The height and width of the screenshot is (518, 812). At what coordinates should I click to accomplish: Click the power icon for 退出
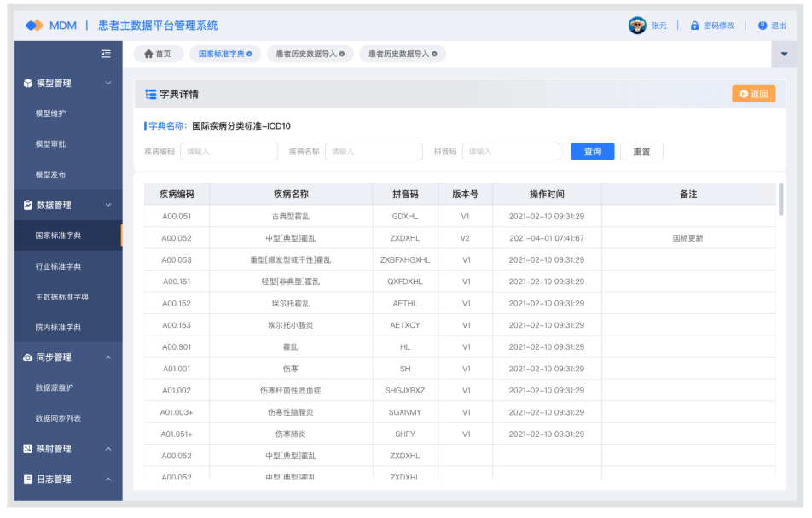[763, 26]
